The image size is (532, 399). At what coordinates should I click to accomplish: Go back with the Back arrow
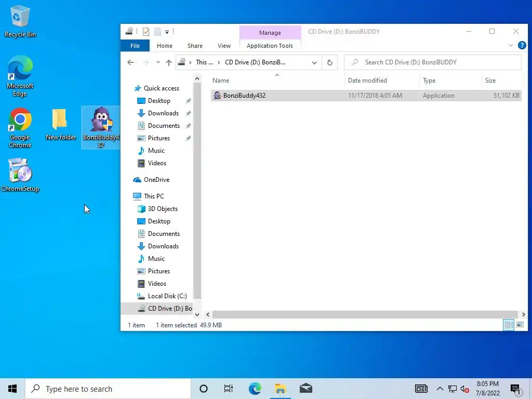(x=130, y=62)
